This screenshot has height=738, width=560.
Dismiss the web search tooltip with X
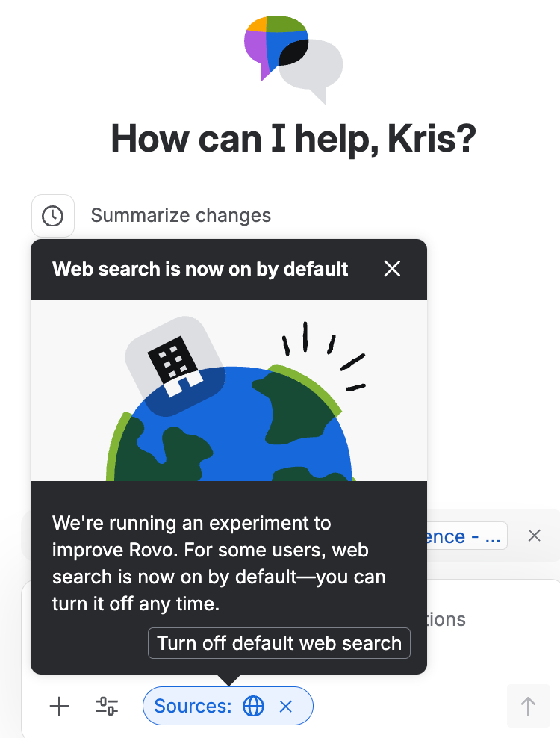[393, 269]
